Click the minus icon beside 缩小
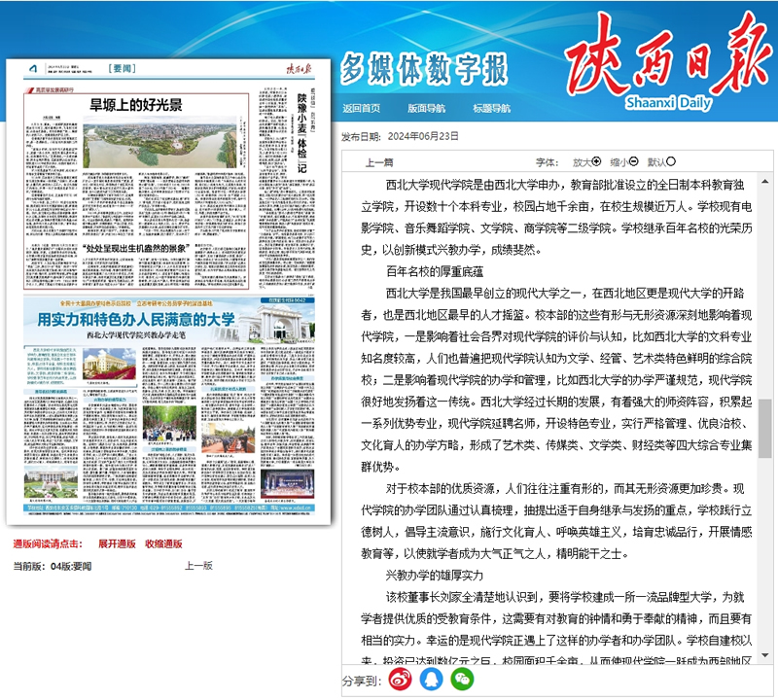This screenshot has height=700, width=778. pyautogui.click(x=634, y=161)
